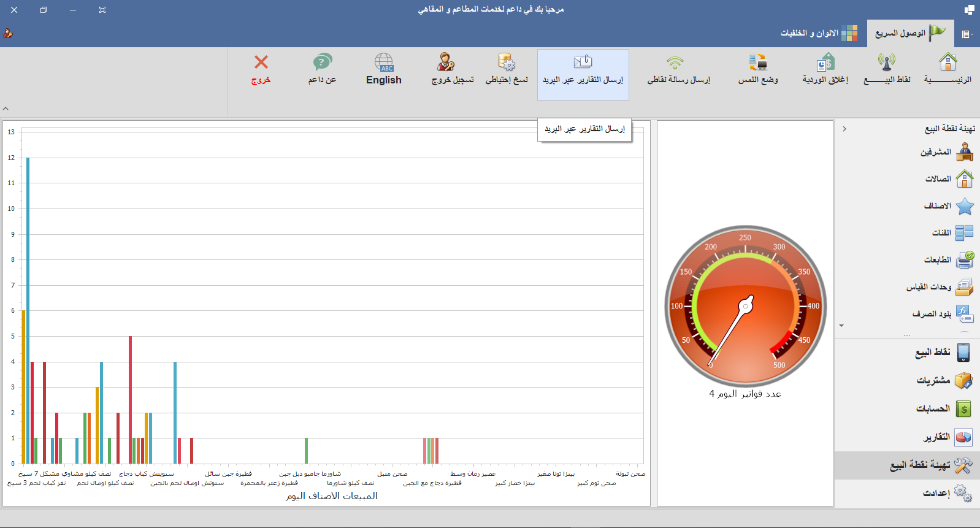Click the red خروج exit button

click(261, 69)
